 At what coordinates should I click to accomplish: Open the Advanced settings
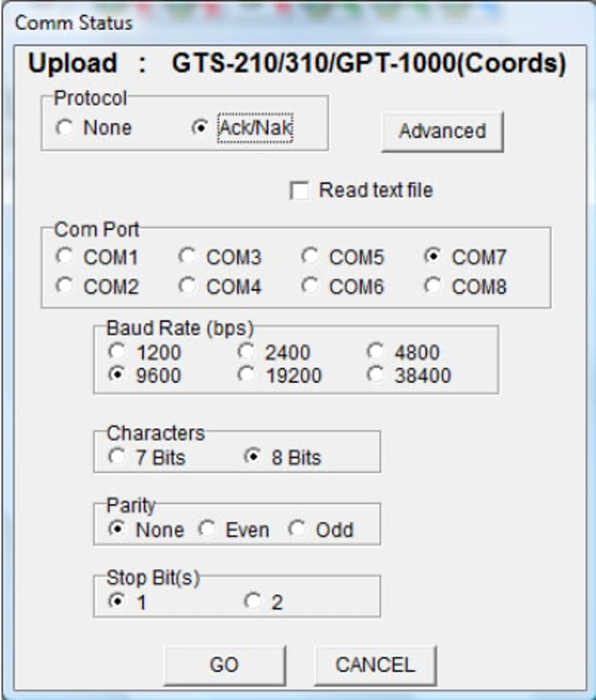coord(442,131)
